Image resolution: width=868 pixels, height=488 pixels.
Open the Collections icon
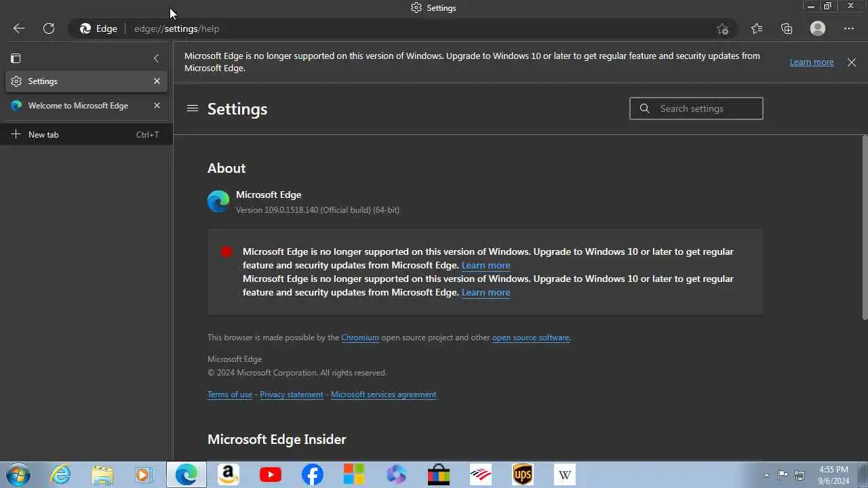tap(787, 28)
